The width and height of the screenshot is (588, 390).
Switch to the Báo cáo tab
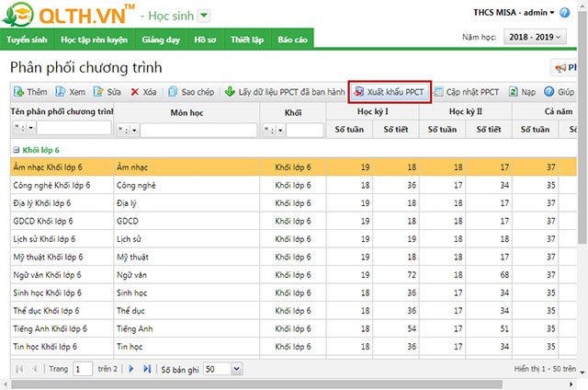292,40
